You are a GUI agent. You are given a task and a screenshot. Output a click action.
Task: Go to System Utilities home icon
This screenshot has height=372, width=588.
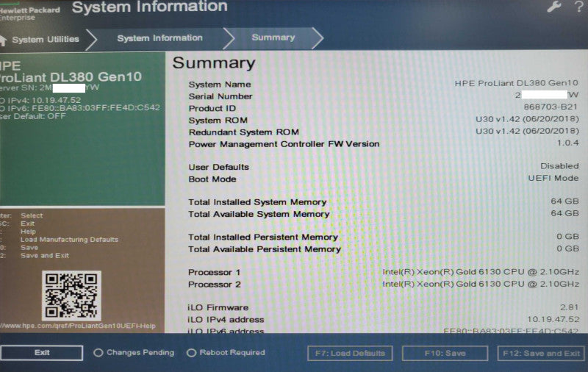(4, 40)
